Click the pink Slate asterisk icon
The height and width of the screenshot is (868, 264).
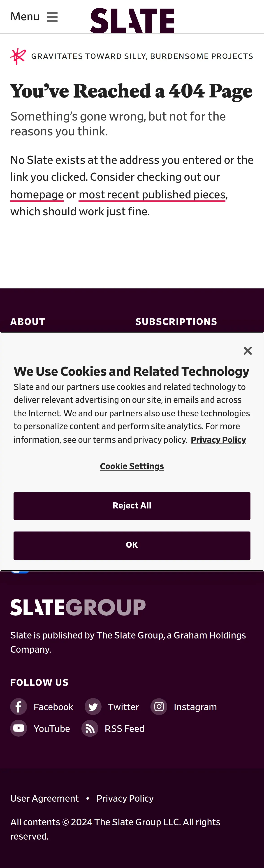tap(18, 56)
